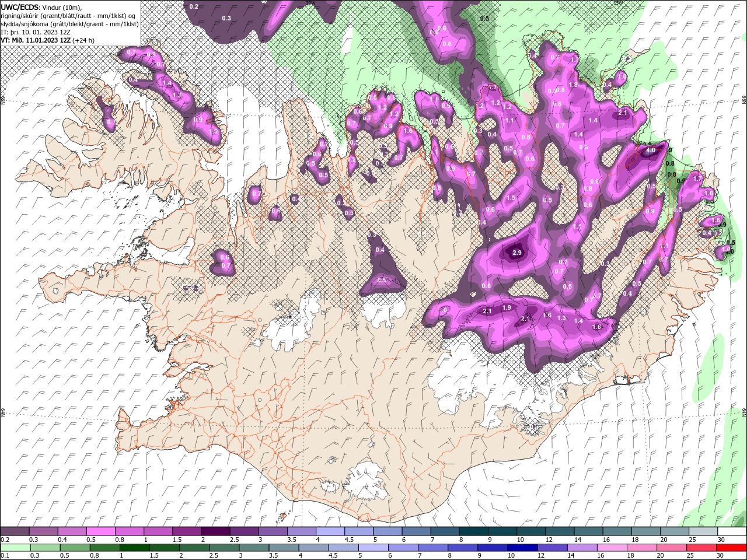Select the bright pink 0.5 snow legend swatch
The width and height of the screenshot is (747, 560).
tap(100, 531)
